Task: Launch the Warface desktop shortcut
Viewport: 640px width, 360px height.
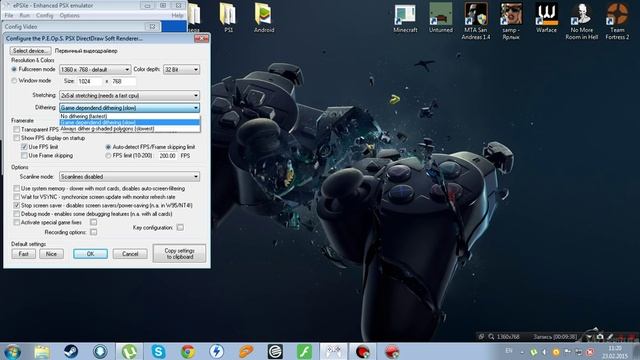Action: tap(546, 17)
